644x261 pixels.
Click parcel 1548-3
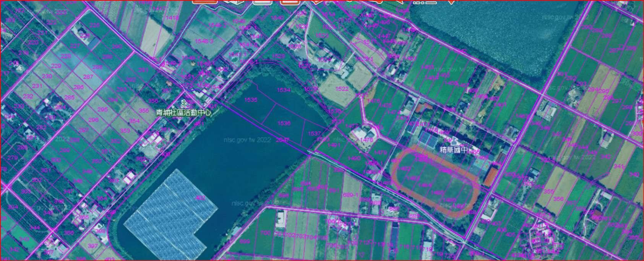(x=205, y=41)
